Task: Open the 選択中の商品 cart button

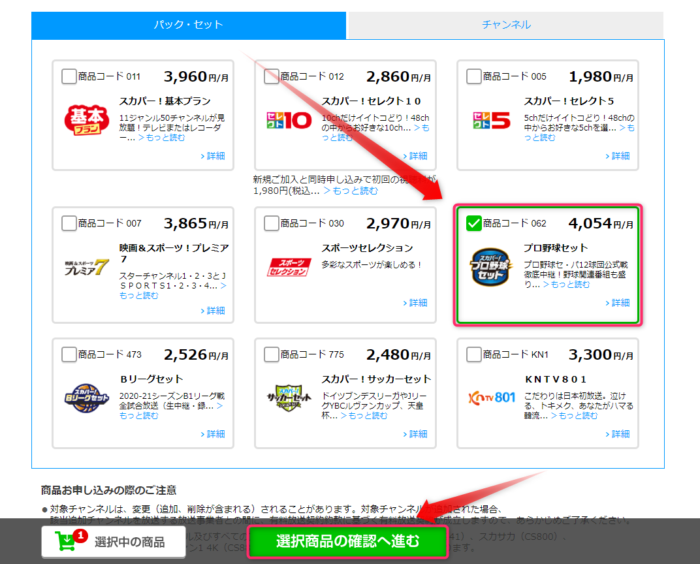Action: coord(113,542)
